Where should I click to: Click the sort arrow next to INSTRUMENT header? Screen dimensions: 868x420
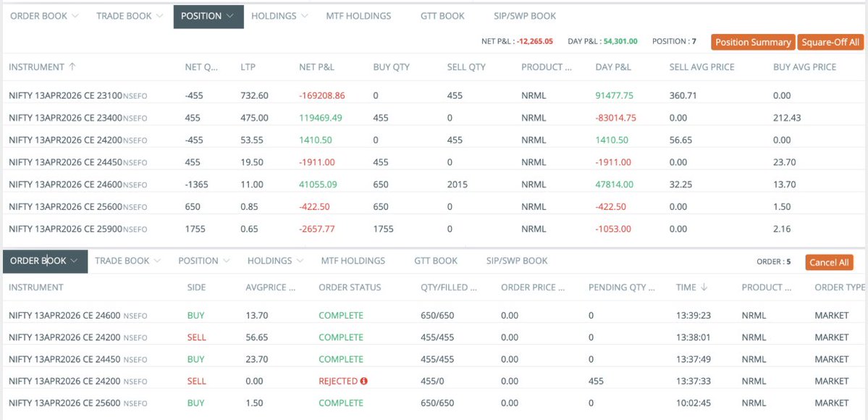click(x=72, y=67)
